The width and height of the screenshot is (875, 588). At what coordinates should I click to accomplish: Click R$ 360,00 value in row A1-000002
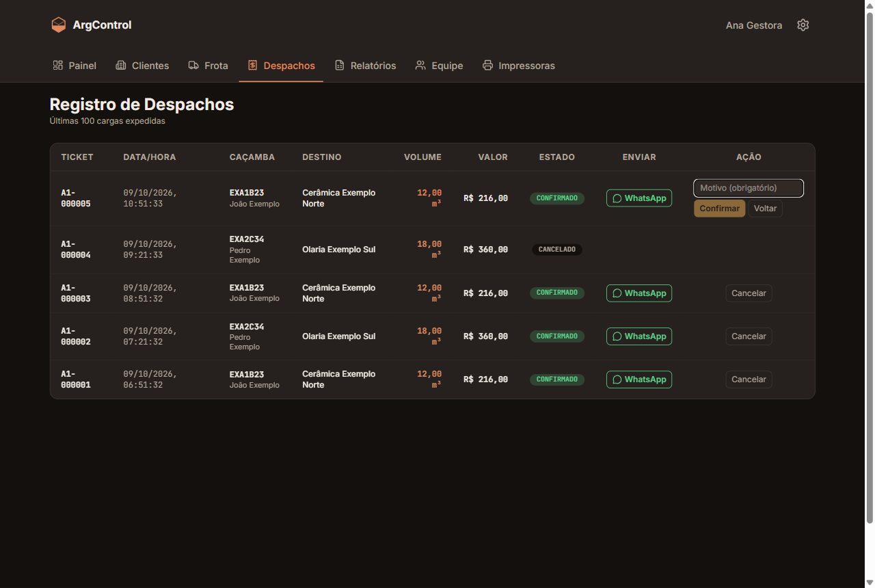point(485,336)
